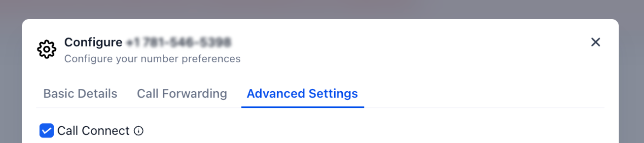Click the blue underline beneath Advanced Settings
The image size is (644, 143).
click(x=303, y=107)
